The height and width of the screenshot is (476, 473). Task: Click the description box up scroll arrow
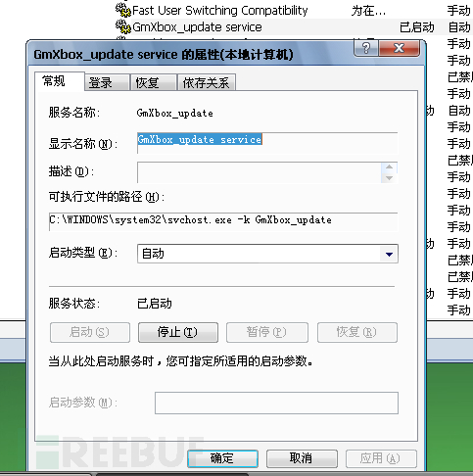coord(389,167)
